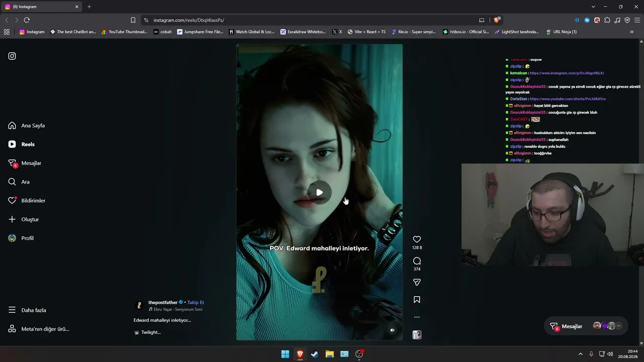Image resolution: width=644 pixels, height=362 pixels.
Task: Like the reel with heart icon
Action: pyautogui.click(x=417, y=239)
